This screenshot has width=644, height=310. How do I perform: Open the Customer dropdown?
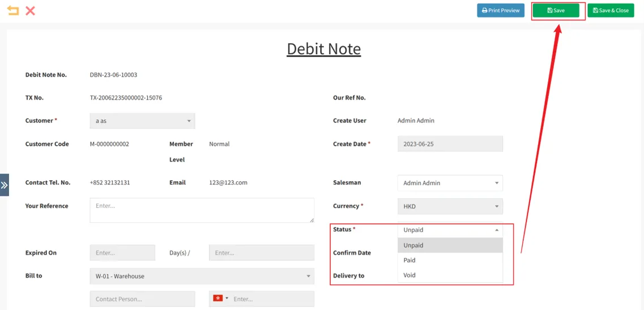click(x=142, y=121)
